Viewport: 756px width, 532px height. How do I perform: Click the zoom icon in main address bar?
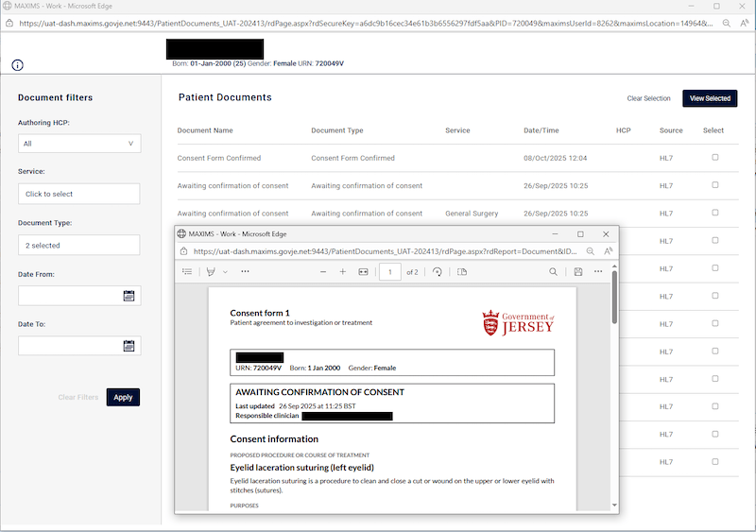point(726,24)
